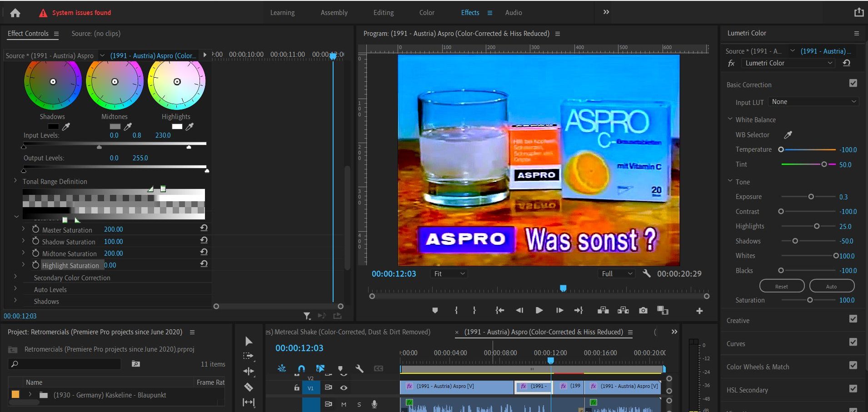Switch to the Color workspace
Image resolution: width=868 pixels, height=412 pixels.
pos(427,13)
